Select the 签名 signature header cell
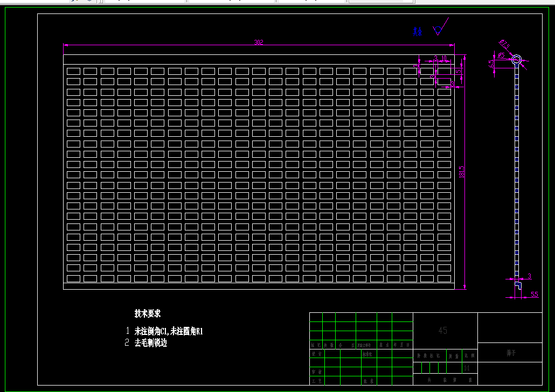555x392 pixels. (384, 345)
